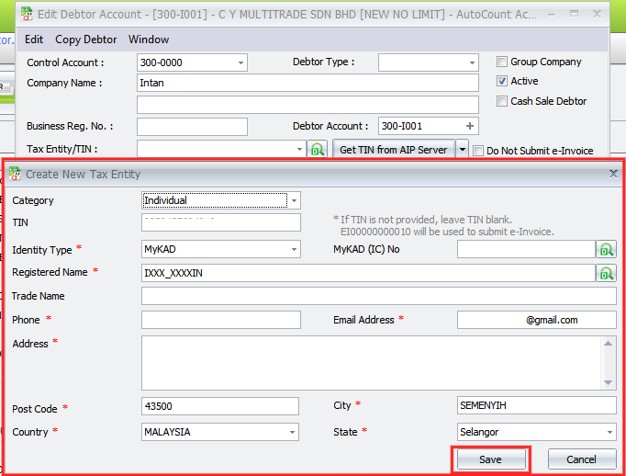The height and width of the screenshot is (476, 626).
Task: Uncheck the Active checkbox
Action: coord(502,81)
